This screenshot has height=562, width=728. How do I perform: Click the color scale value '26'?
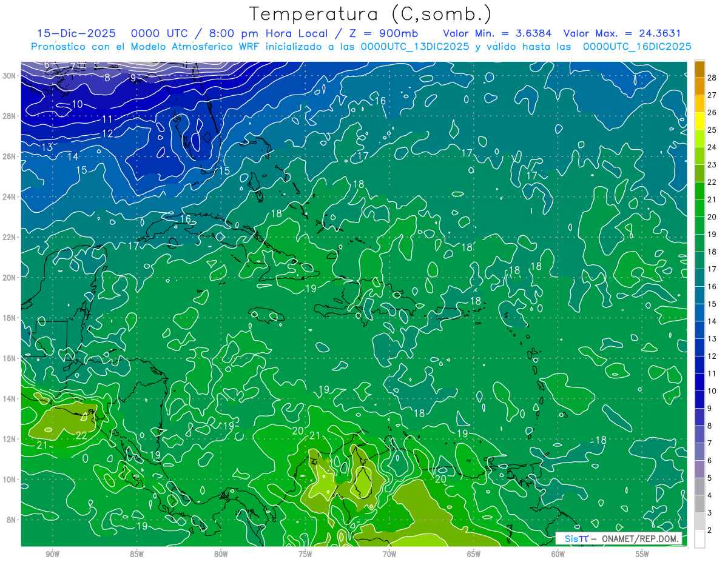pos(712,112)
